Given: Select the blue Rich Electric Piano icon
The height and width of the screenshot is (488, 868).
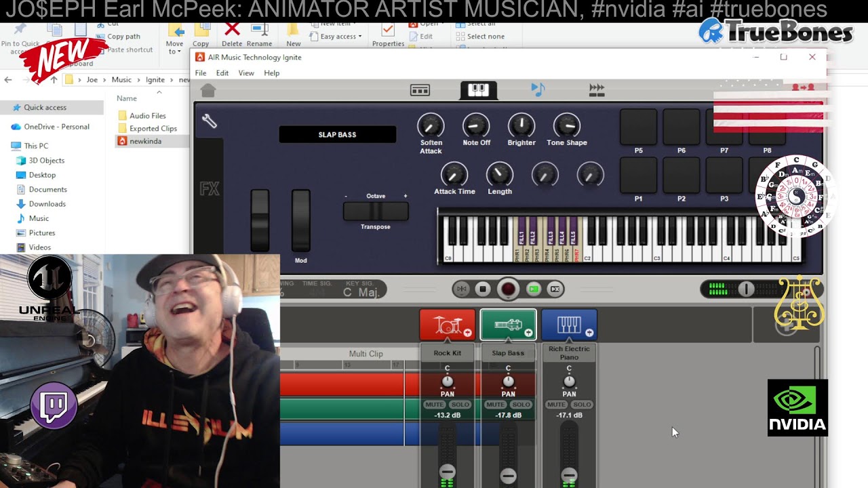Looking at the screenshot, I should pos(569,325).
